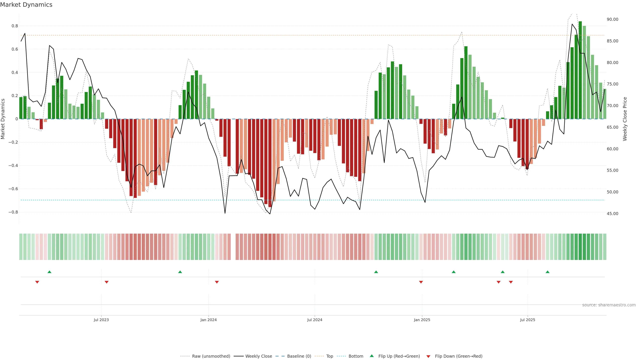Click the red flip-down marker at Jan 2025

pos(421,282)
